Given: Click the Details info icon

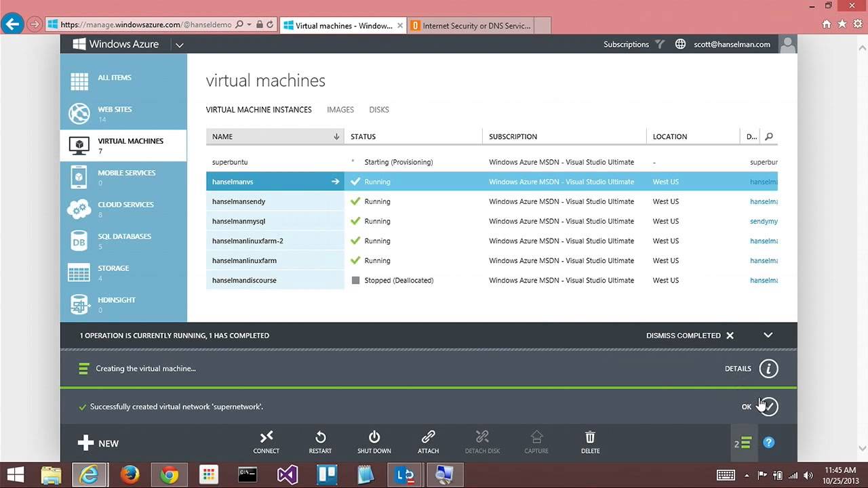Looking at the screenshot, I should [x=768, y=369].
